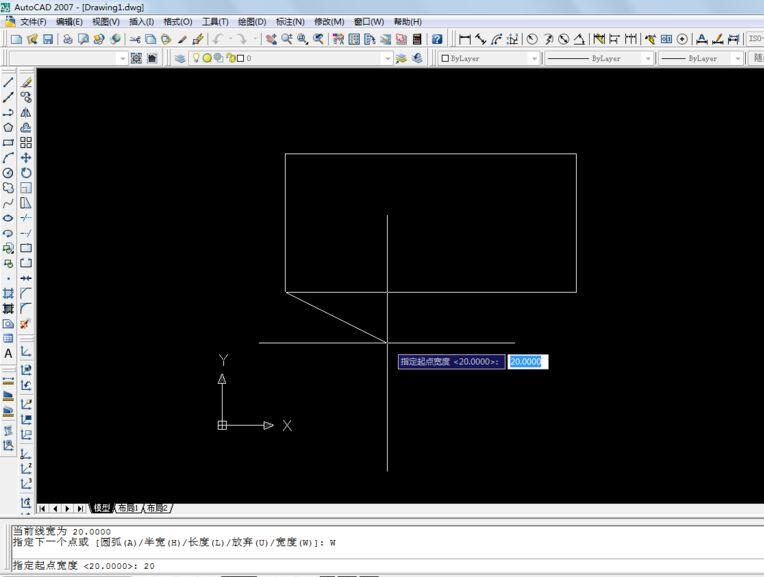The width and height of the screenshot is (764, 577).
Task: Open the Undo history dropdown arrow
Action: point(230,39)
